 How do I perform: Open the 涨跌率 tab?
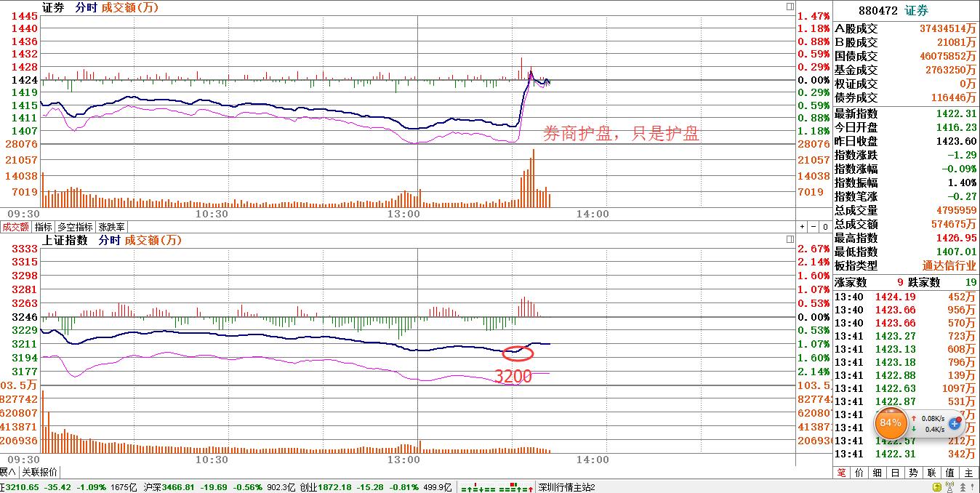click(111, 227)
